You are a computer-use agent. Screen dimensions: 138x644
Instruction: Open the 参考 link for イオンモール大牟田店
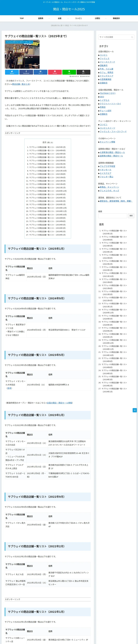pyautogui.click(x=9, y=388)
